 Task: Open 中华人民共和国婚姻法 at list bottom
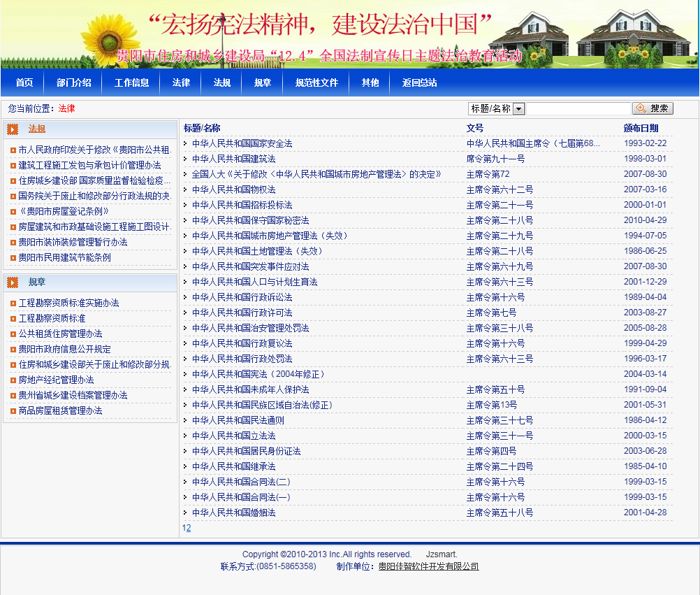click(x=233, y=512)
